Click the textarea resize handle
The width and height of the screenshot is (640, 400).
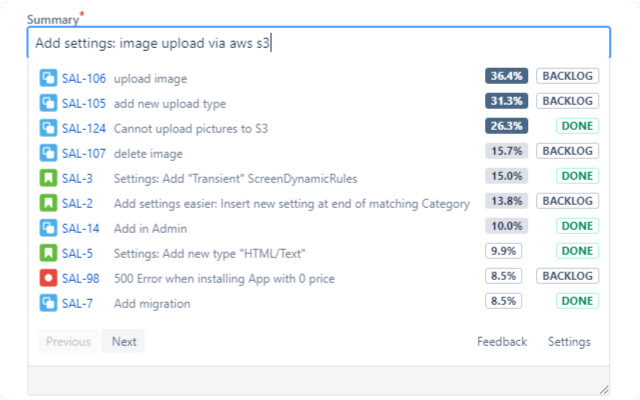[x=603, y=388]
